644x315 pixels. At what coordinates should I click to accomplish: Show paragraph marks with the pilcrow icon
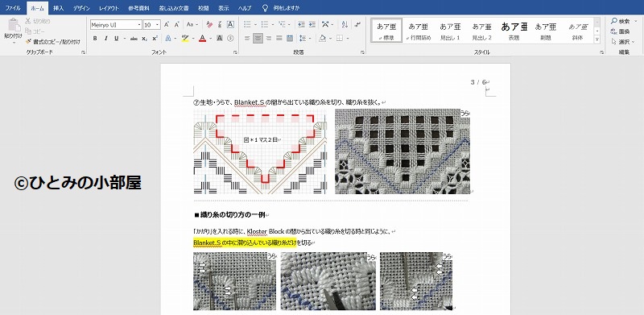click(x=357, y=25)
